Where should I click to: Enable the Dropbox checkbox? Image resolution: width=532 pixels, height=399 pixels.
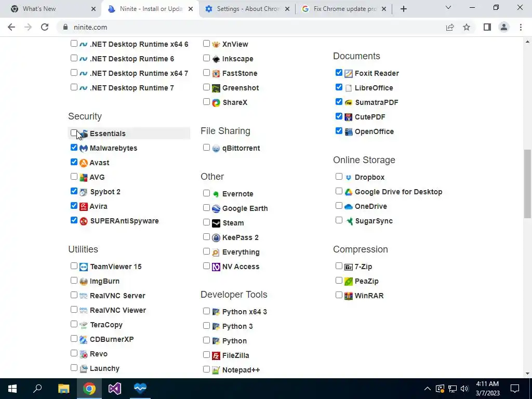coord(339,177)
